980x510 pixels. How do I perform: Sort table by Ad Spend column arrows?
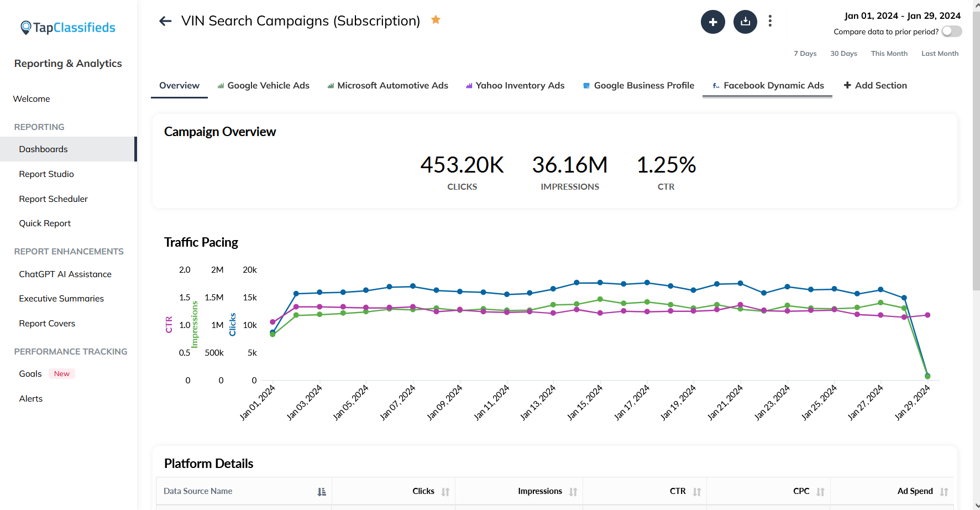click(x=944, y=492)
